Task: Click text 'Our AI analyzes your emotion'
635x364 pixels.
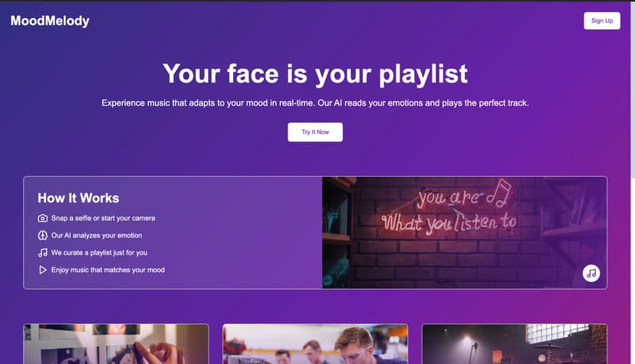Action: click(x=97, y=235)
